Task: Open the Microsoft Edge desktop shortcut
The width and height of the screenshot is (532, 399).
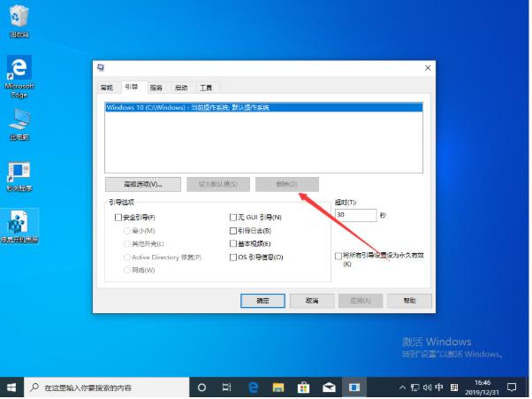Action: click(19, 77)
